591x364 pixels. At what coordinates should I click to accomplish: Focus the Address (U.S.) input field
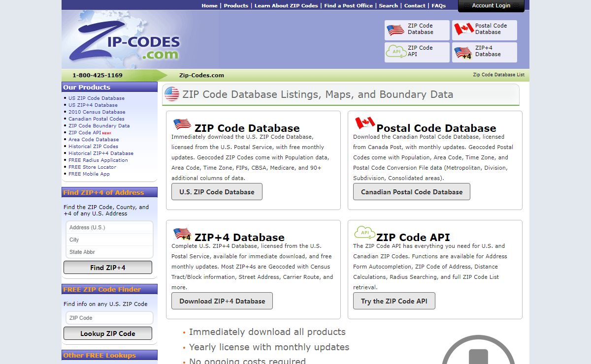point(110,227)
